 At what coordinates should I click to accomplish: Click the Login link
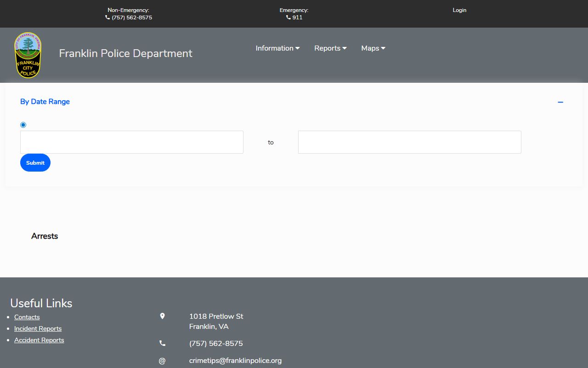[x=459, y=10]
